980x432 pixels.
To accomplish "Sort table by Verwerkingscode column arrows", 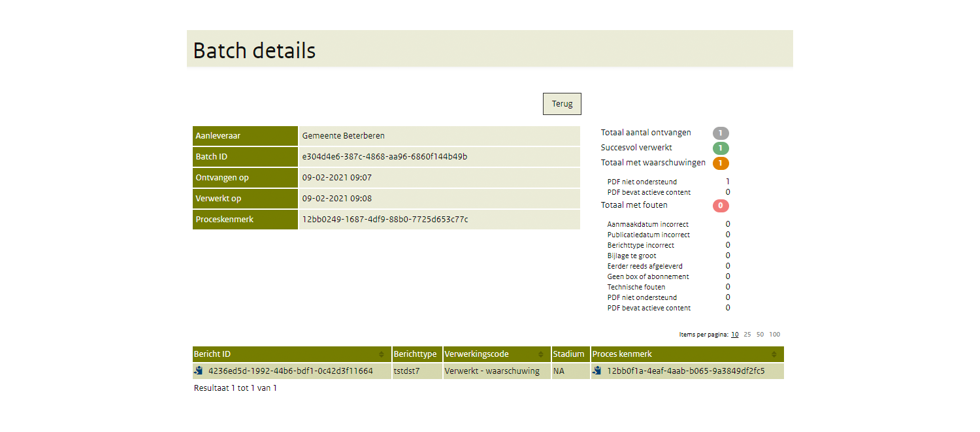I will coord(542,354).
